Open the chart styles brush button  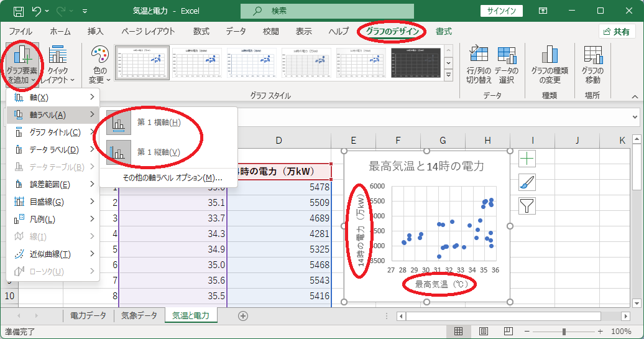point(527,182)
